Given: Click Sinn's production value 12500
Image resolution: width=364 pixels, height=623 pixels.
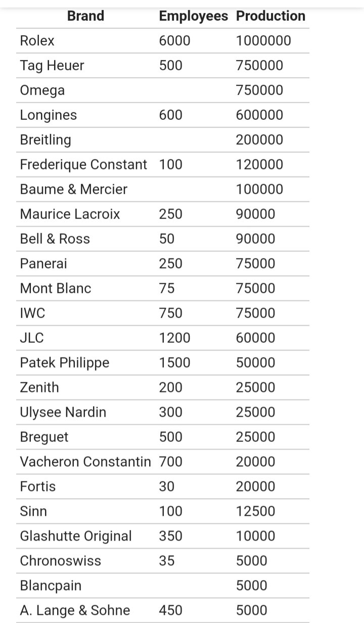Looking at the screenshot, I should [255, 512].
